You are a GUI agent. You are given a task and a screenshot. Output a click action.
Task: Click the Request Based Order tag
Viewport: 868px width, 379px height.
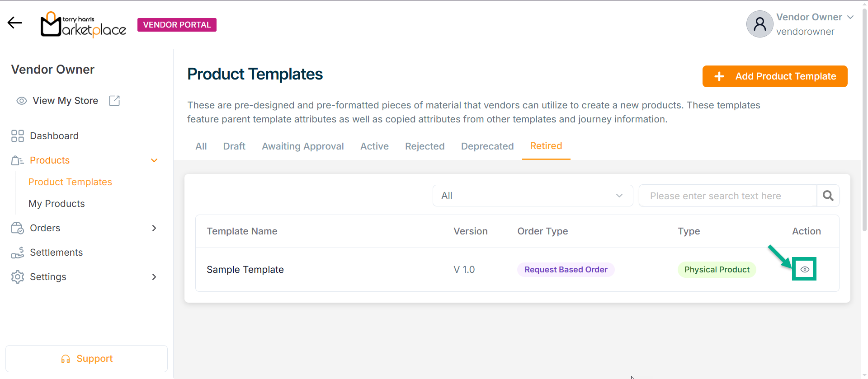[x=566, y=270]
